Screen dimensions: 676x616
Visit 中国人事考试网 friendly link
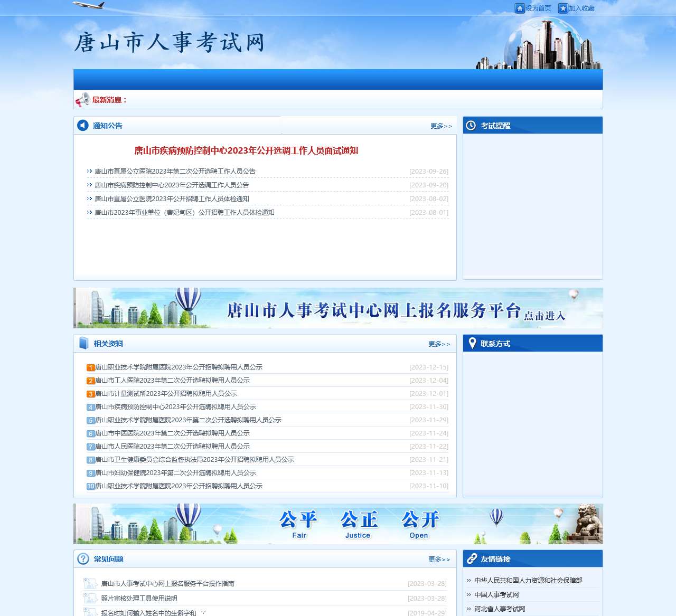(496, 594)
